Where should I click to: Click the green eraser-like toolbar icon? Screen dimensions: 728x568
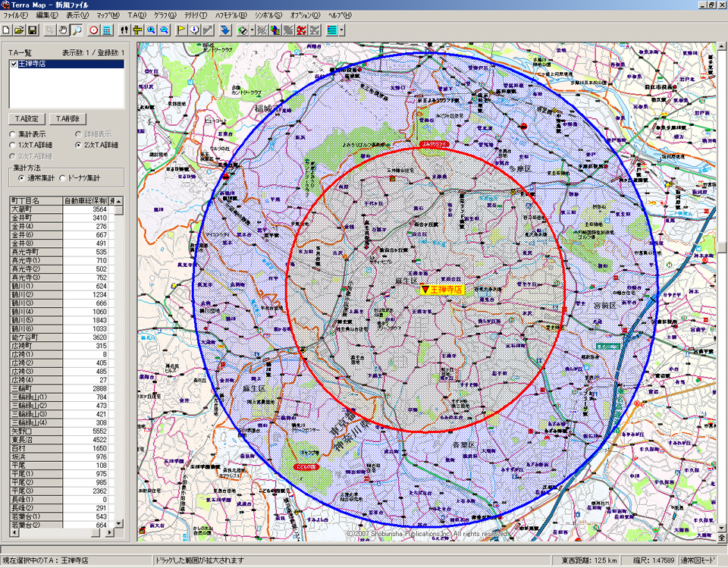click(243, 30)
